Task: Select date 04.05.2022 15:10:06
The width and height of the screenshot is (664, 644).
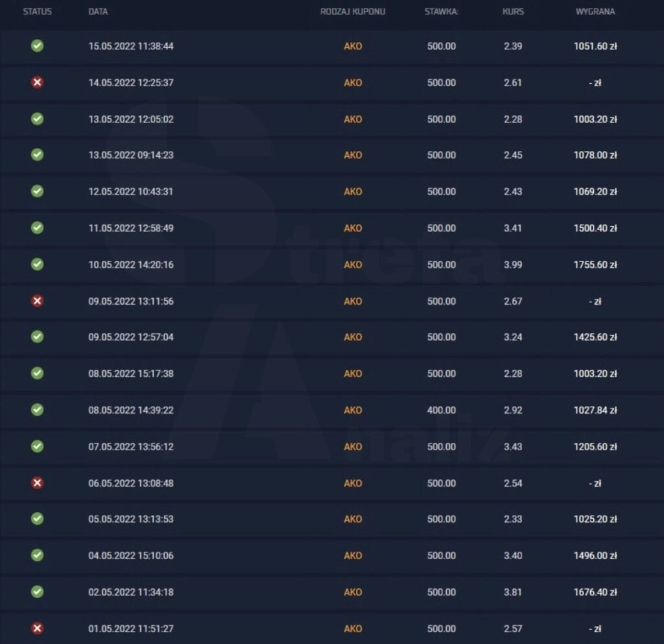Action: (131, 556)
